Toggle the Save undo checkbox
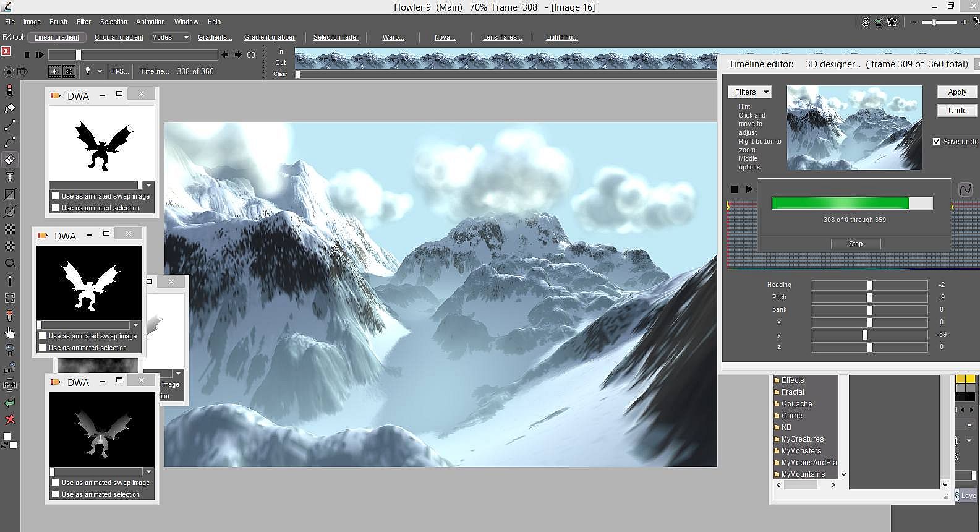 point(936,142)
